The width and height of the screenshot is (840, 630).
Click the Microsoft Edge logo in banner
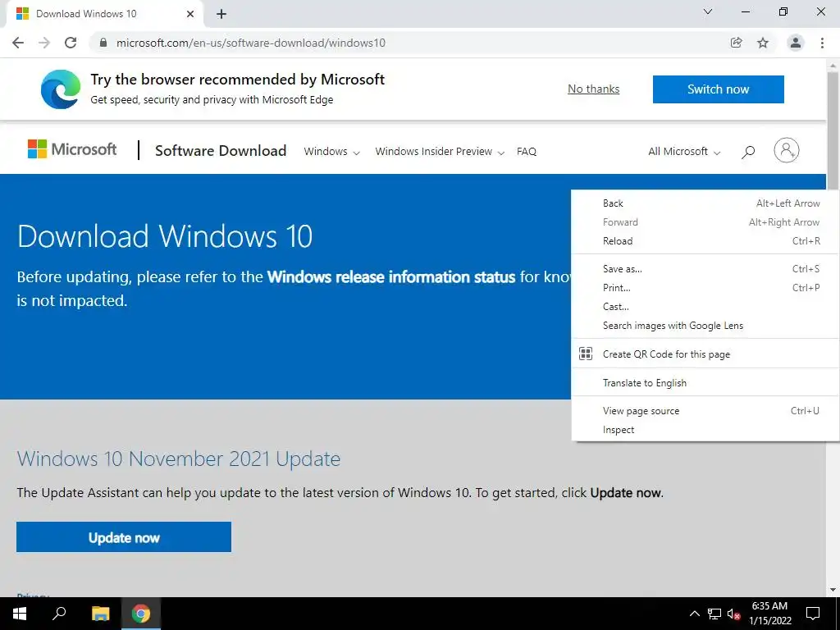pyautogui.click(x=61, y=89)
